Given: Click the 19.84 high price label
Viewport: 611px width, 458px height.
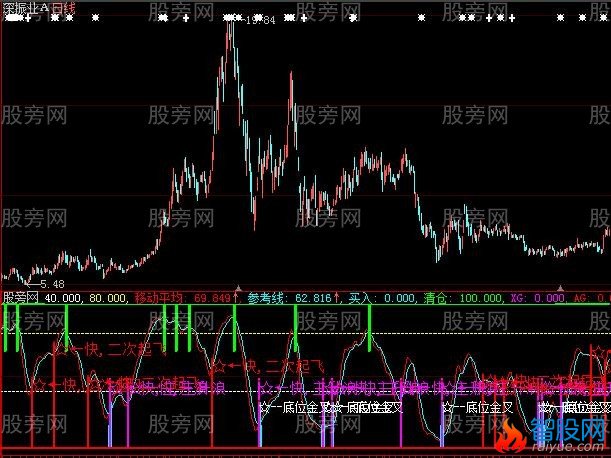Looking at the screenshot, I should pyautogui.click(x=260, y=20).
